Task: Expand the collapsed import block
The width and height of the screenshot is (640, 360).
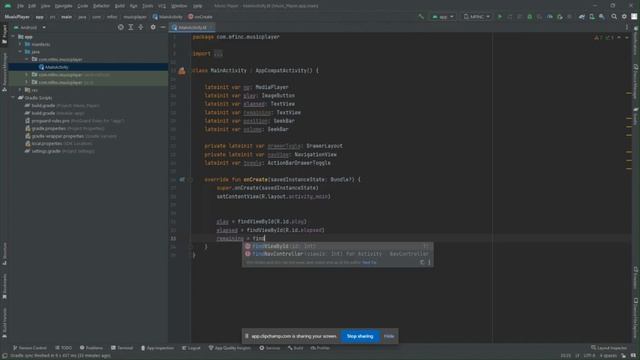Action: click(x=218, y=53)
